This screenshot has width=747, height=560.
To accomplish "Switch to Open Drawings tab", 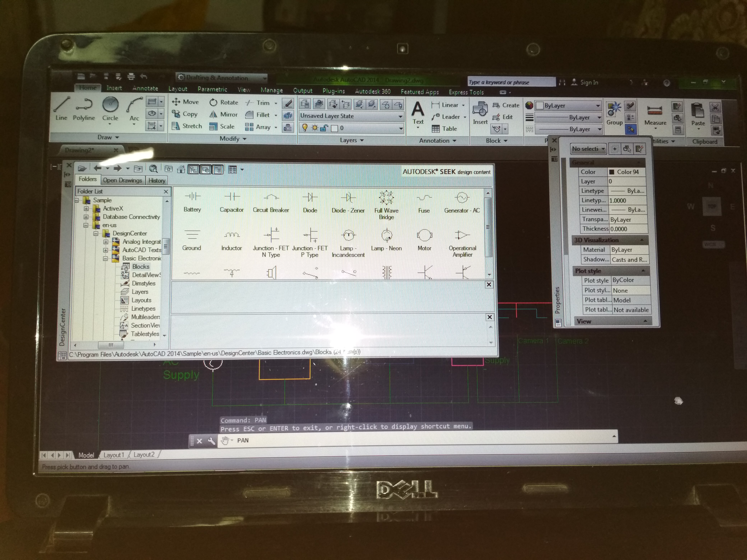I will pyautogui.click(x=122, y=180).
